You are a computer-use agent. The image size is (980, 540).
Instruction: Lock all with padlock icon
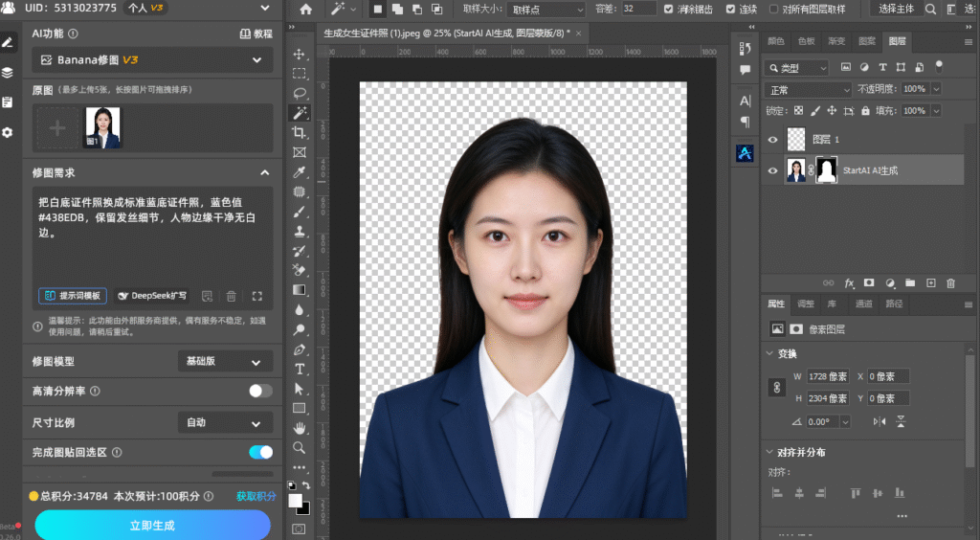coord(865,111)
